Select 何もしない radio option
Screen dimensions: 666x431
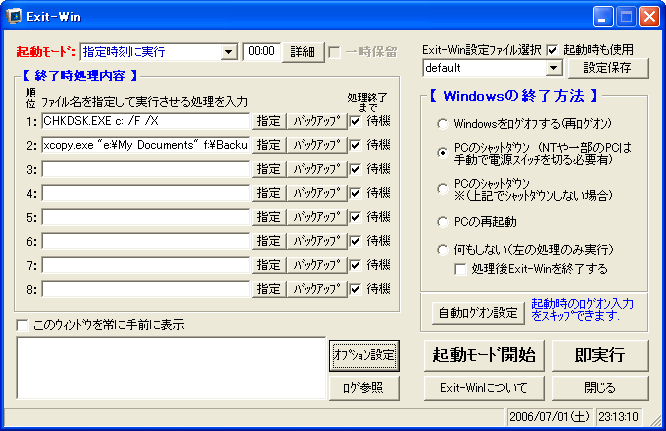pyautogui.click(x=443, y=250)
